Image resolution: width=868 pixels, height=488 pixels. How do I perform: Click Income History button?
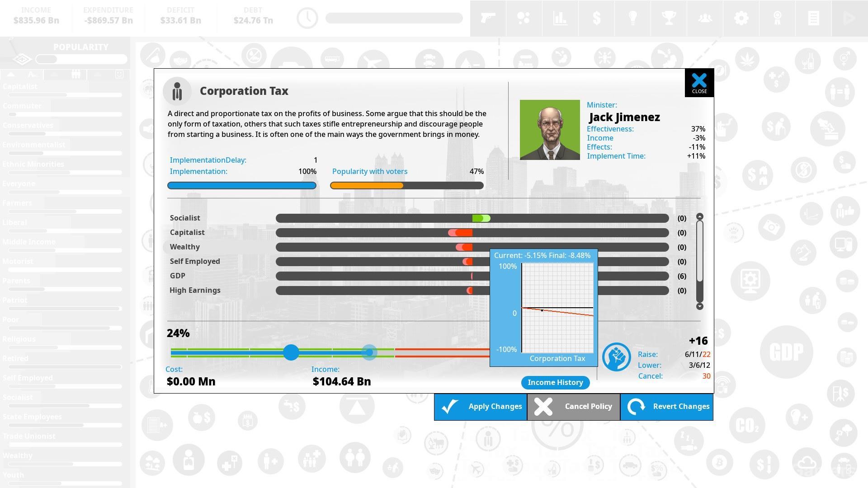click(x=555, y=382)
